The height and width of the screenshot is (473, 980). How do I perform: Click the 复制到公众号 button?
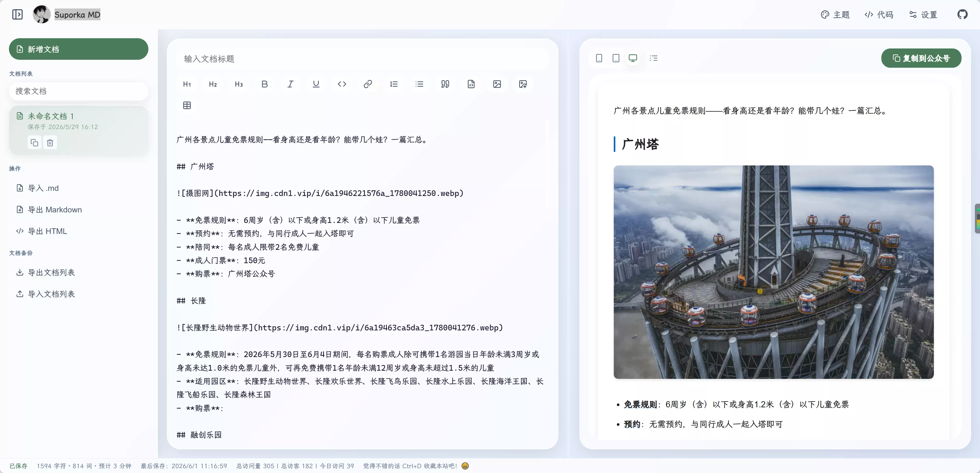click(x=921, y=58)
